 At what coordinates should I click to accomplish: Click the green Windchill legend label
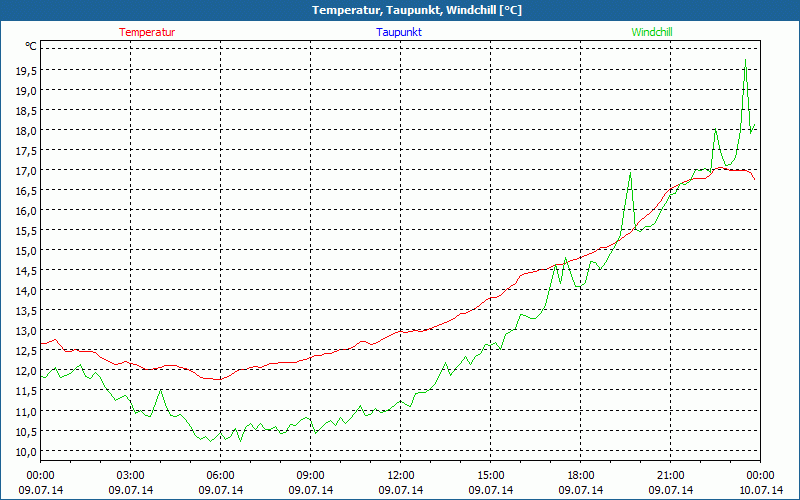[652, 32]
